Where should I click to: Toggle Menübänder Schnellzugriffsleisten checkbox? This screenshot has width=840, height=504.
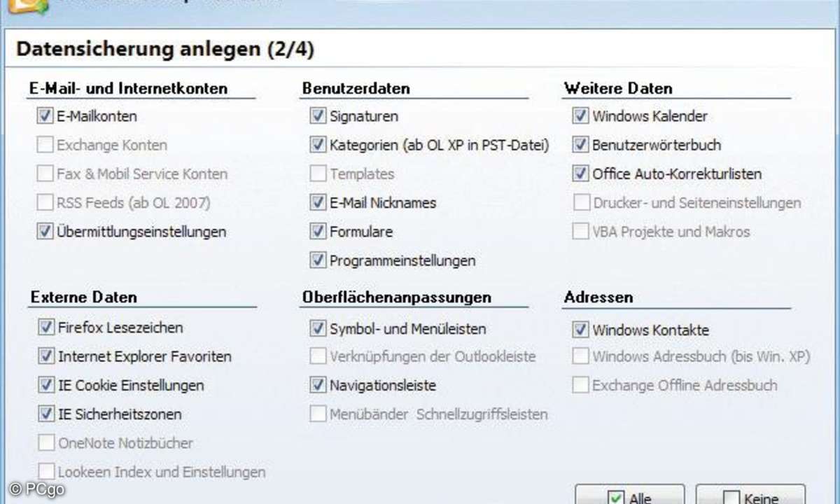coord(318,414)
